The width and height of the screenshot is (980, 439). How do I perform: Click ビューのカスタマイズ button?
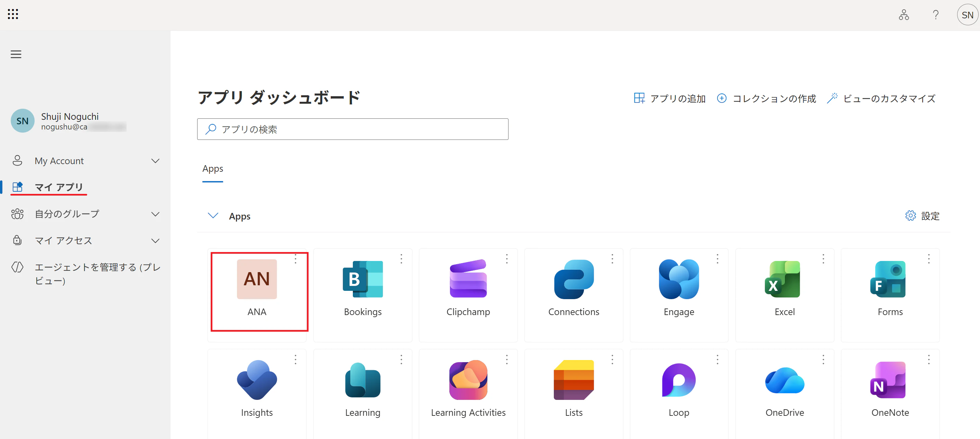click(881, 99)
